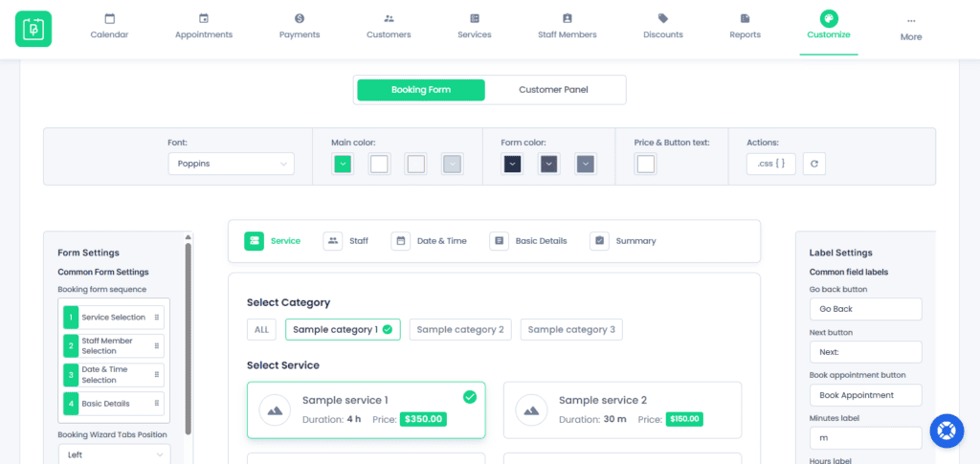Open the lightest form color swatch
This screenshot has height=464, width=980.
[585, 165]
